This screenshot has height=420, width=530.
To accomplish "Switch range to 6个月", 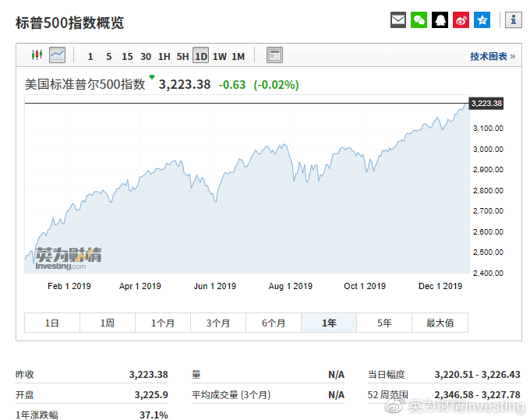I will 274,323.
